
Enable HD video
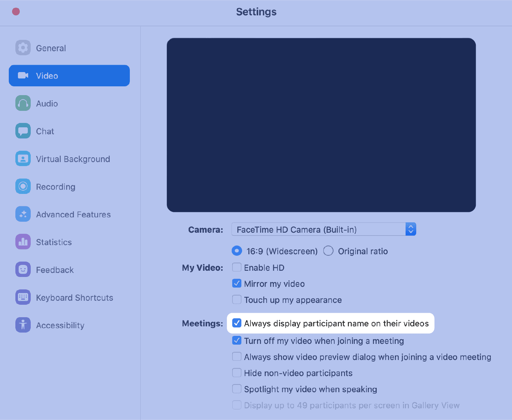(x=237, y=267)
